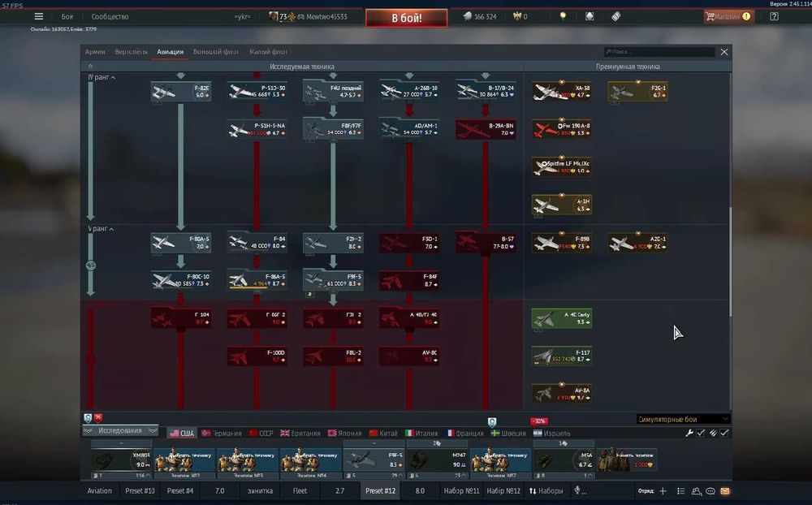Add squad member with plus icon
Screen dimensions: 812x505
[663, 490]
